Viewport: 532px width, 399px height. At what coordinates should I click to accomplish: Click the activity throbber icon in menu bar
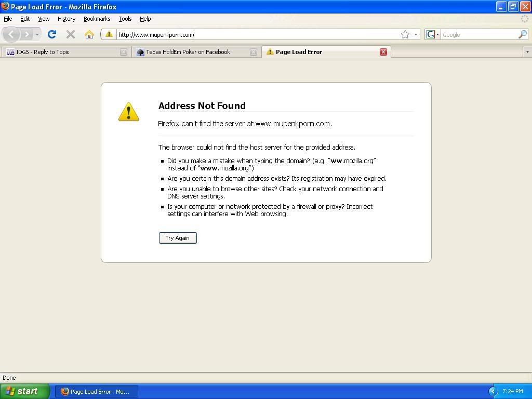point(525,19)
